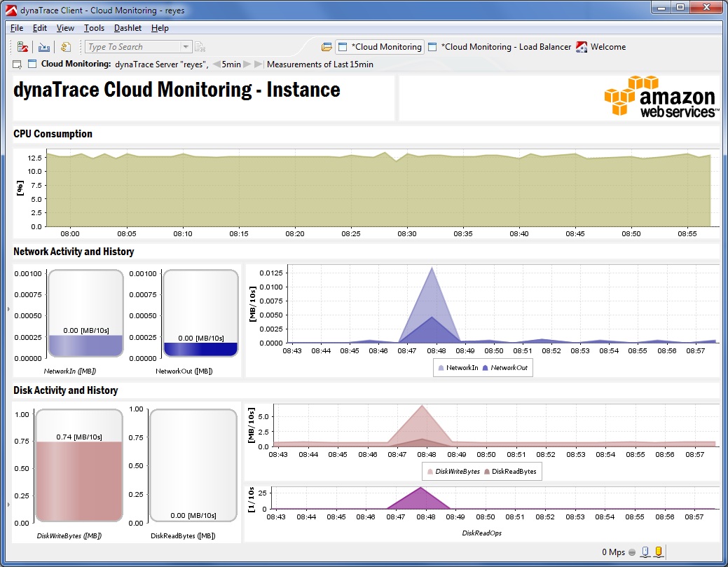Step the 5min timeframe forward
This screenshot has height=567, width=728.
247,64
